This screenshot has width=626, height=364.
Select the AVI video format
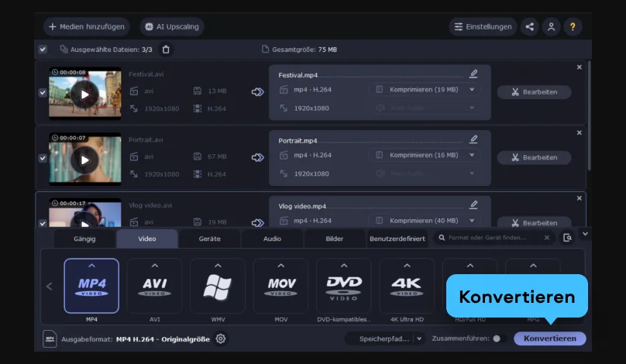coord(154,286)
